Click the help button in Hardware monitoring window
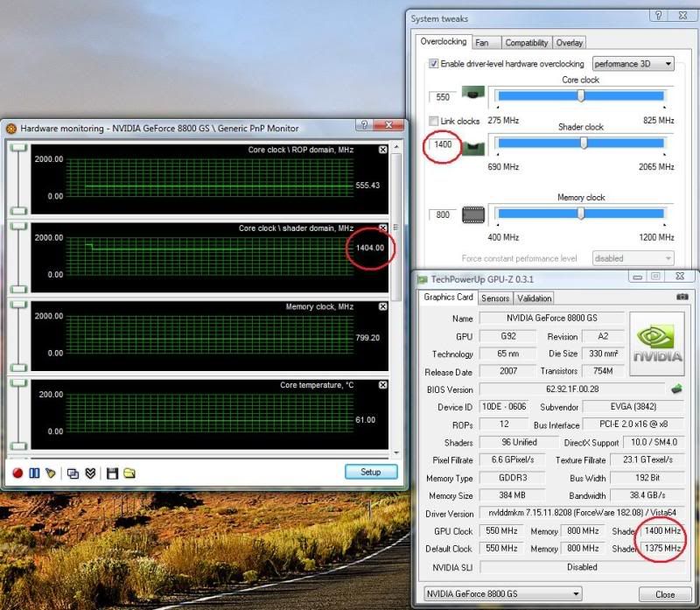Image resolution: width=700 pixels, height=610 pixels. pos(364,125)
